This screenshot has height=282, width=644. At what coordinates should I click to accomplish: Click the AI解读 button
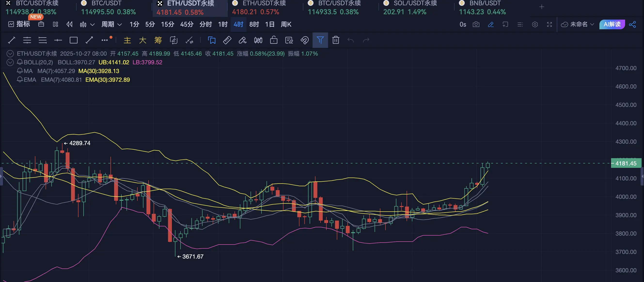point(612,24)
